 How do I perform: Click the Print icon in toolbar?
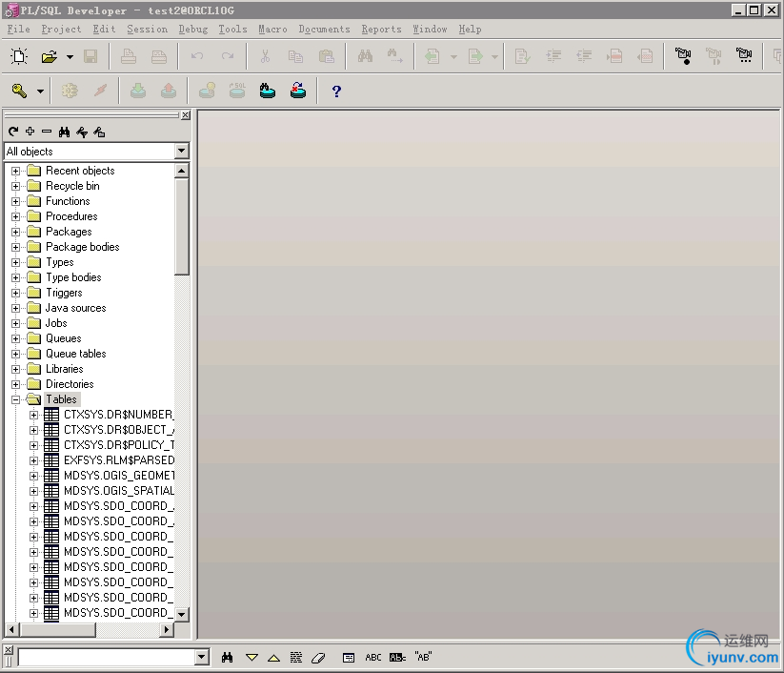click(128, 56)
